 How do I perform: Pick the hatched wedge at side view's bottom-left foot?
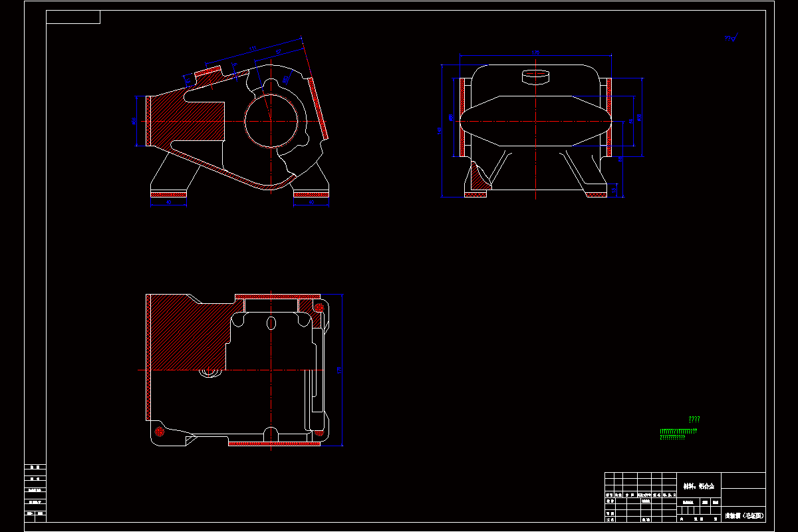pos(477,178)
